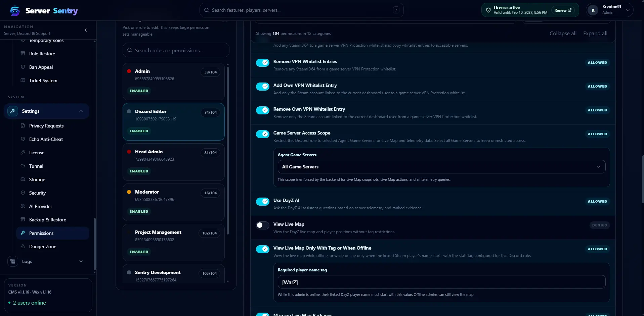Click the search magnifier icon in top bar

coord(207,10)
